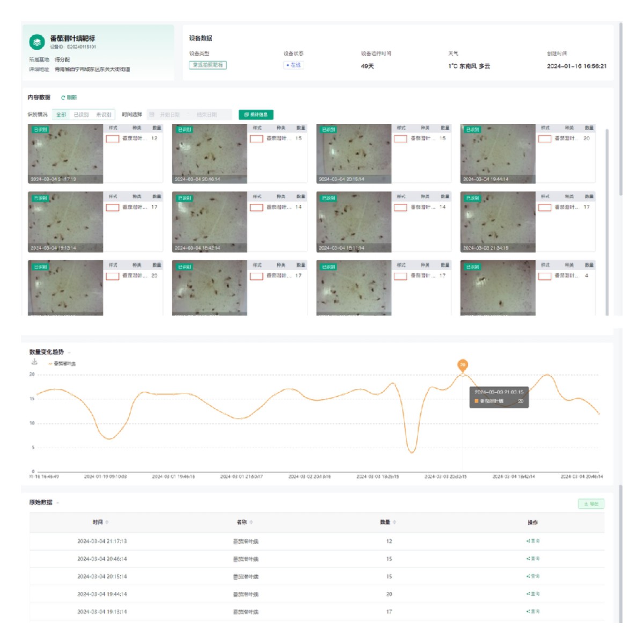Select the 未识别 recognition filter
Viewport: 644px width, 644px height.
[103, 115]
